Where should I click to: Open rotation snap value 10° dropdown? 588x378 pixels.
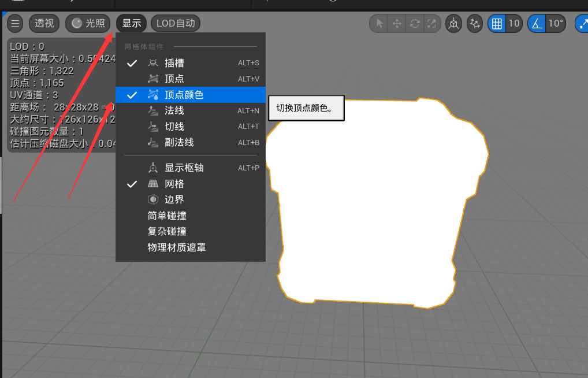556,24
